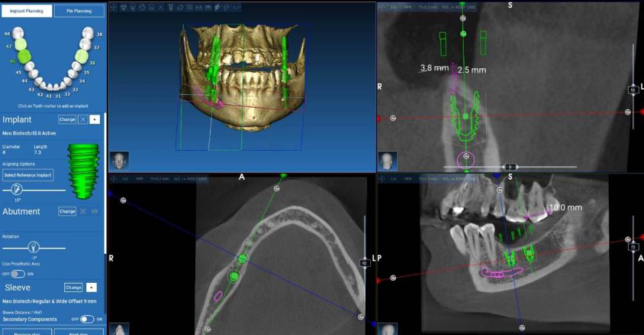Click tooth 47 marker in arch diagram
Viewport: 644px width, 335px height.
pyautogui.click(x=21, y=44)
